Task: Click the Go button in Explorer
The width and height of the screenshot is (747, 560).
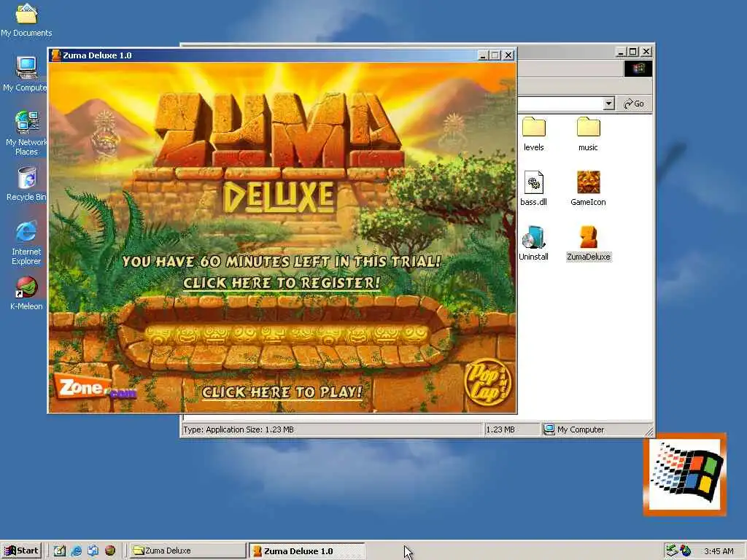Action: [634, 104]
